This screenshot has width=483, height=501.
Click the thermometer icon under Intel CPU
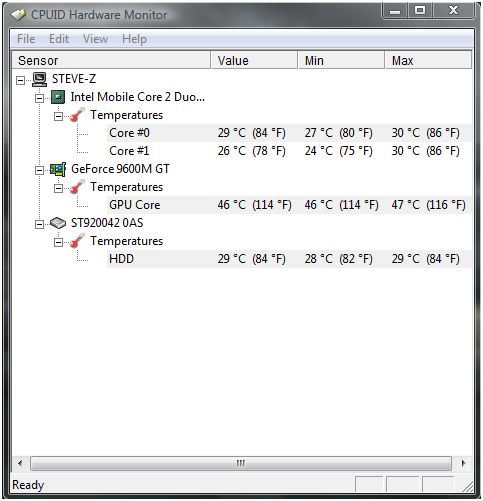point(77,115)
